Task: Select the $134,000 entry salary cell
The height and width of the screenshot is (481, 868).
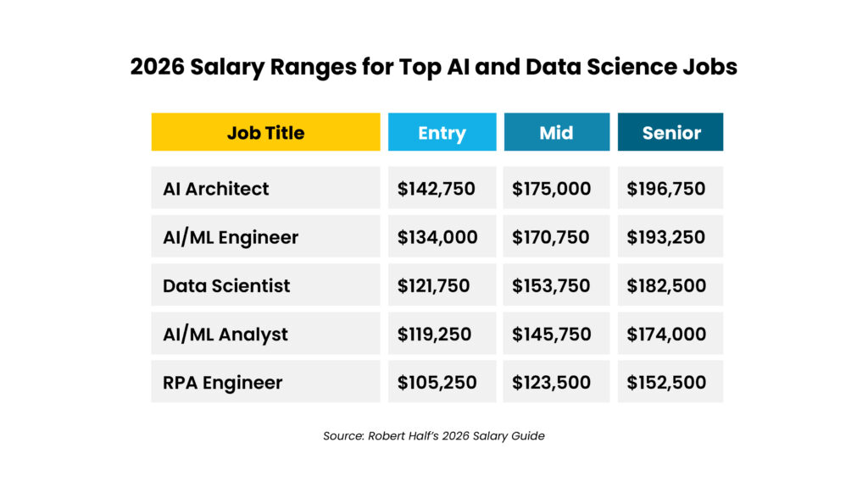Action: tap(442, 236)
